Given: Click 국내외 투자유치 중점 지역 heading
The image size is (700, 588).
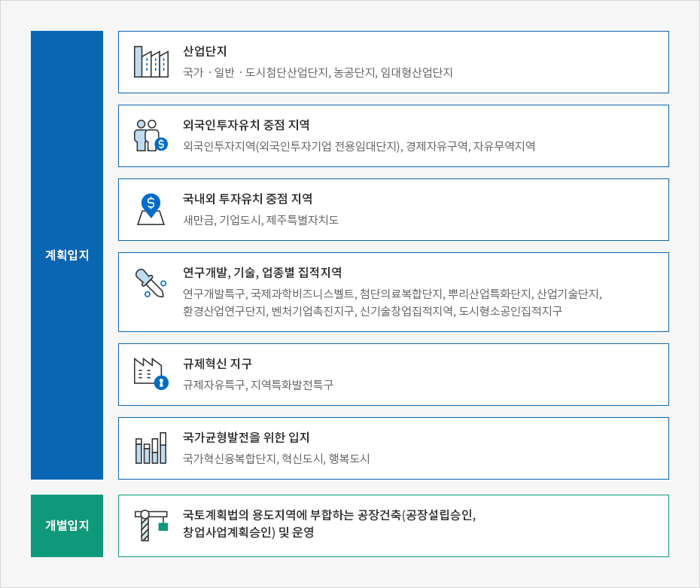Looking at the screenshot, I should tap(248, 199).
